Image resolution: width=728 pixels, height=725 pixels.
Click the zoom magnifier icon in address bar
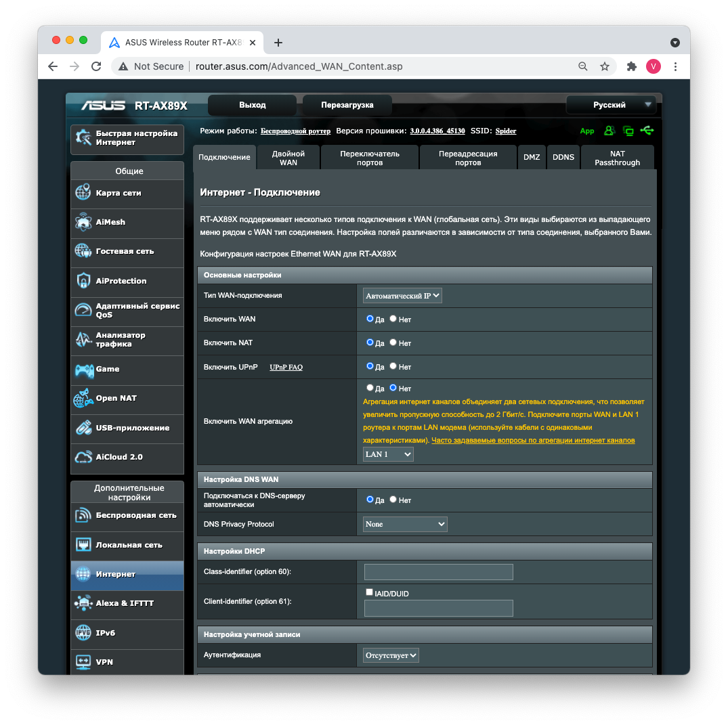(582, 66)
